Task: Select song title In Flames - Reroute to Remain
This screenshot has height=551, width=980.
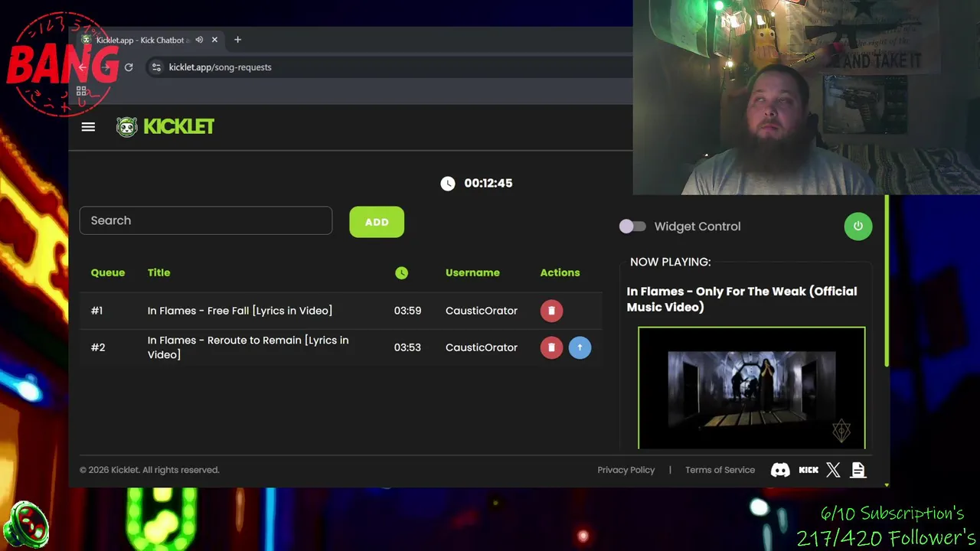Action: (248, 347)
